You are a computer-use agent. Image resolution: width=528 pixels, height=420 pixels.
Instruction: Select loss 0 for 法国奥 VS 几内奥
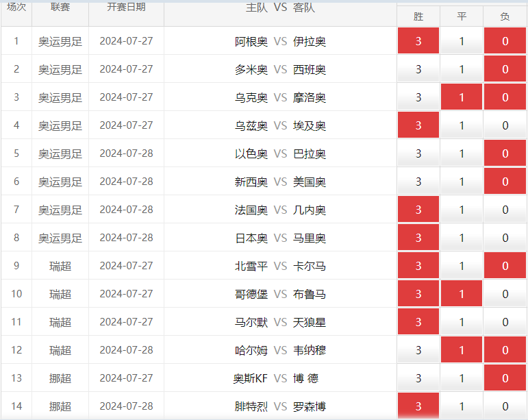click(505, 210)
